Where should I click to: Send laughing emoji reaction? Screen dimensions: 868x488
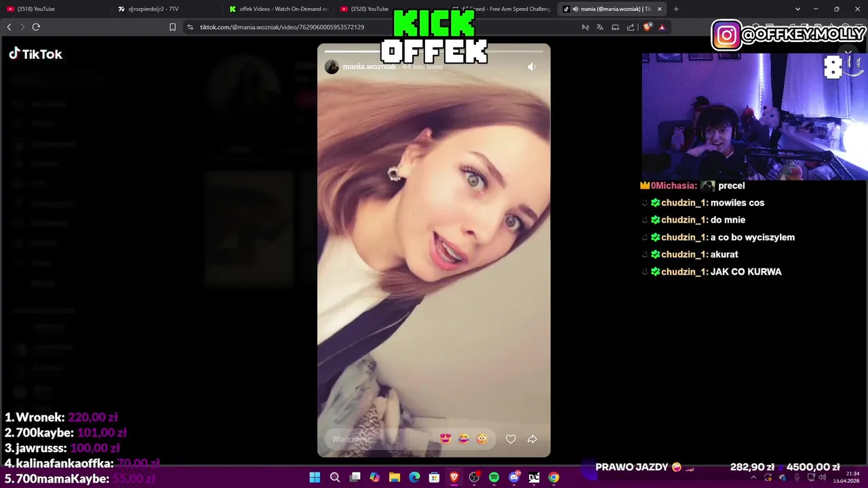coord(464,439)
